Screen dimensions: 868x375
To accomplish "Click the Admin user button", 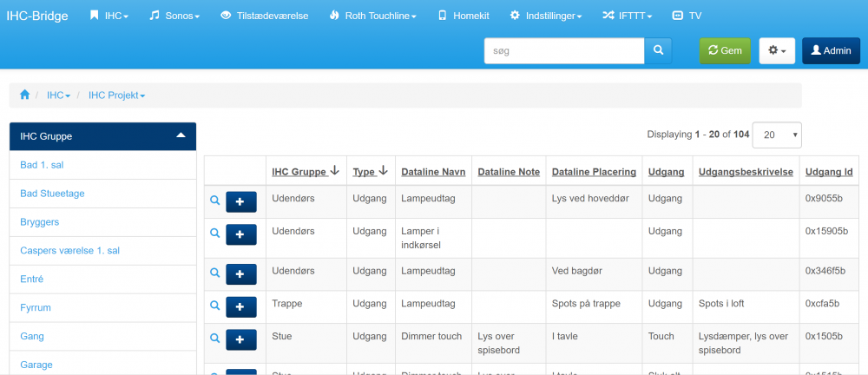I will [x=831, y=50].
